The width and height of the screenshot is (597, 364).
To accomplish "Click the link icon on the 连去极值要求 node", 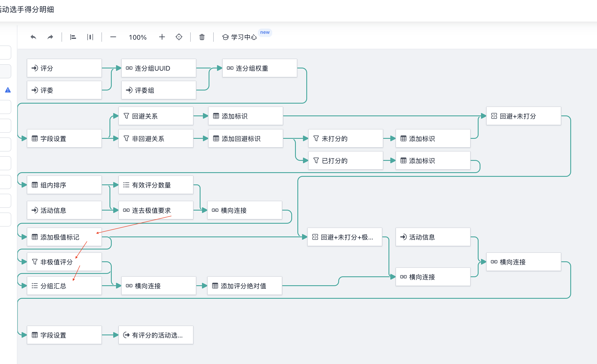I will coord(126,210).
